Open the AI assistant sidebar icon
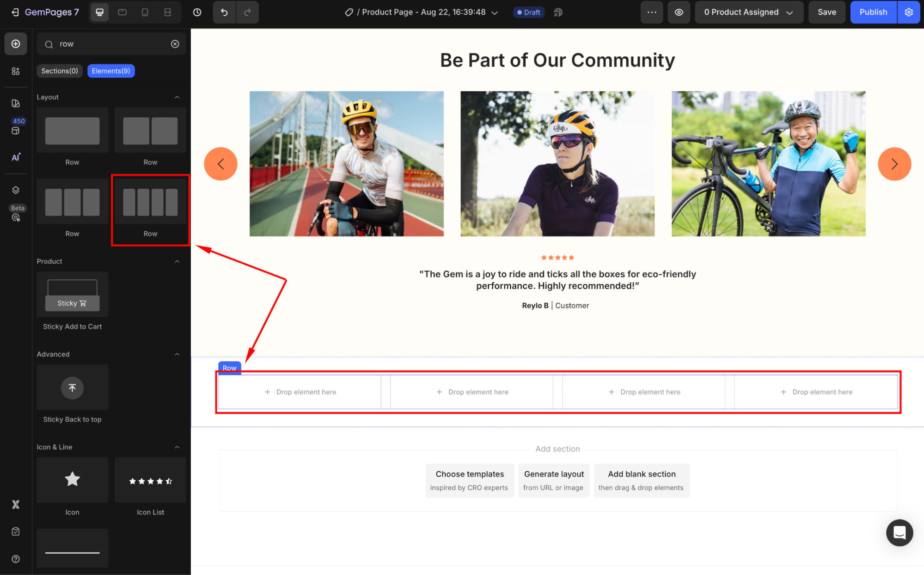This screenshot has width=924, height=575. tap(16, 157)
